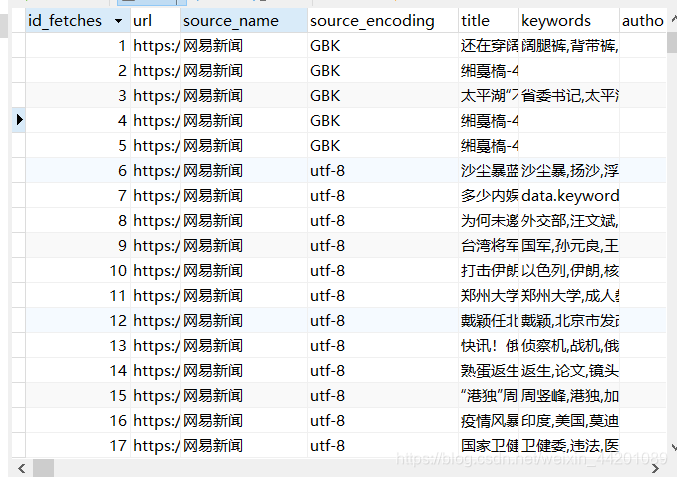
Task: Click the keywords cell '阔腿裤,背带裤'
Action: [x=569, y=45]
